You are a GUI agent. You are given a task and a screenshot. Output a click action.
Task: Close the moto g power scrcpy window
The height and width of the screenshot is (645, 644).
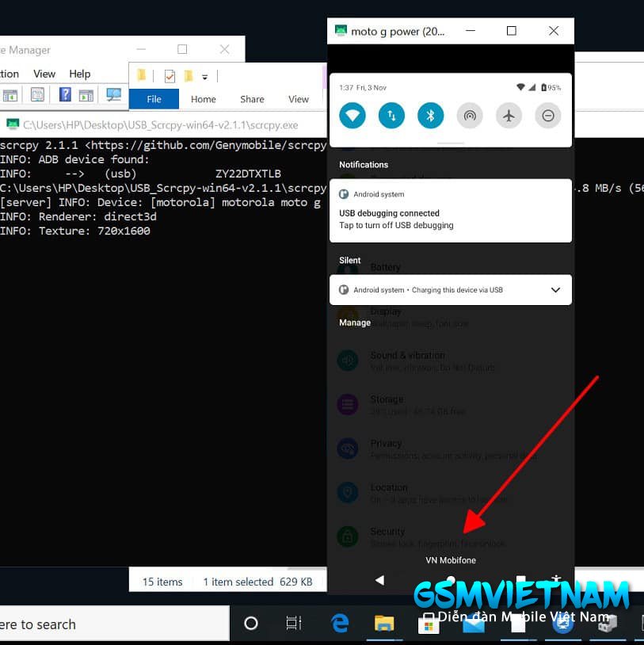click(x=554, y=31)
